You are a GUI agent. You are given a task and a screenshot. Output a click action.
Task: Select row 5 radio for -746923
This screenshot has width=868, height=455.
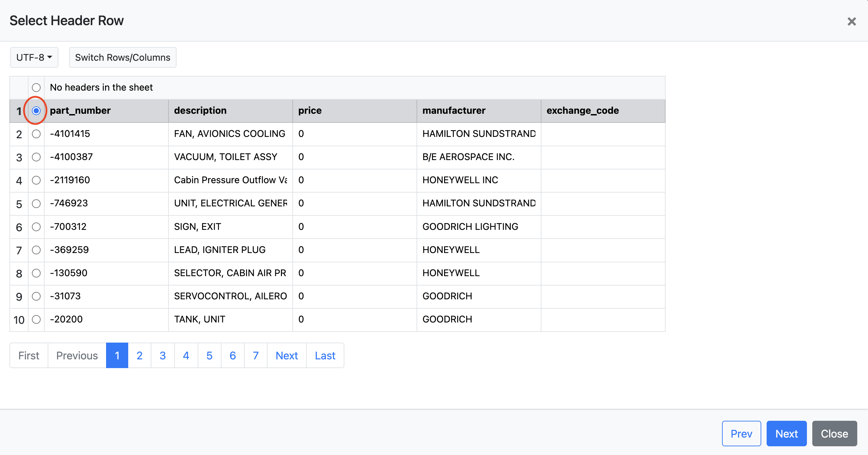coord(36,203)
